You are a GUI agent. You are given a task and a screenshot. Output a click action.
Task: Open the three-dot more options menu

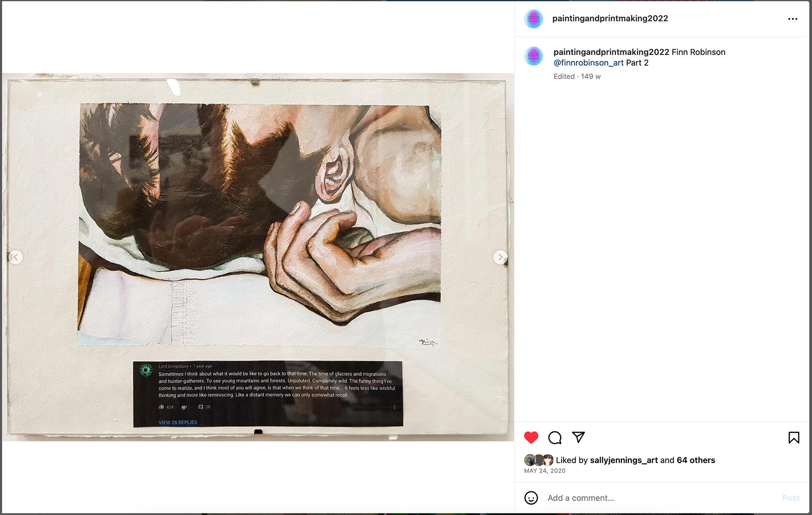793,19
